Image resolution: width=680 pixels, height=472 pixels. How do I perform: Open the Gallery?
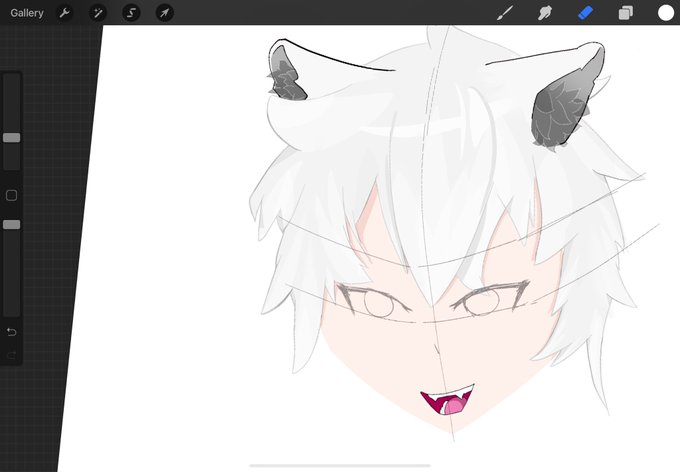(x=27, y=13)
